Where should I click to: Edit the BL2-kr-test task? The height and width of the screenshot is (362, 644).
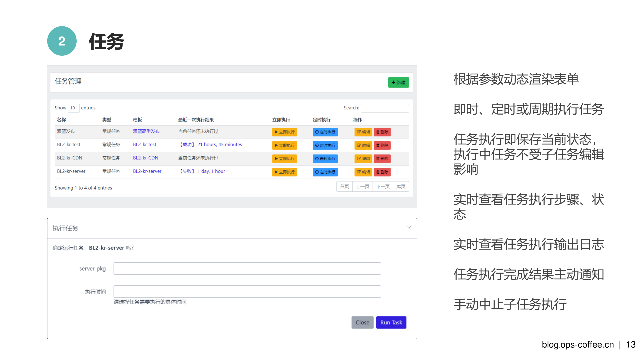(x=363, y=145)
